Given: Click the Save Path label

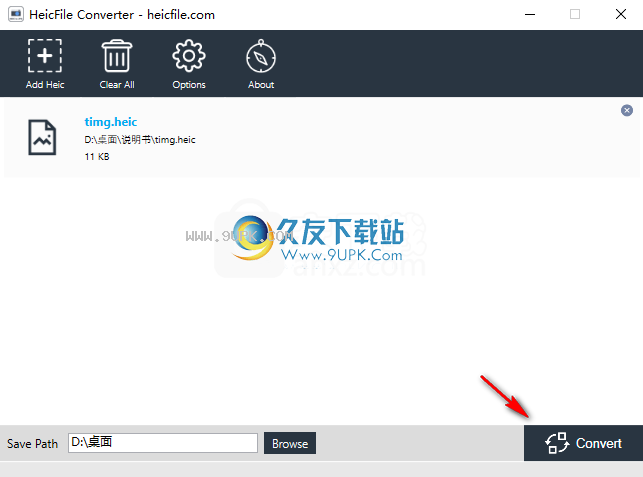Looking at the screenshot, I should [x=32, y=444].
